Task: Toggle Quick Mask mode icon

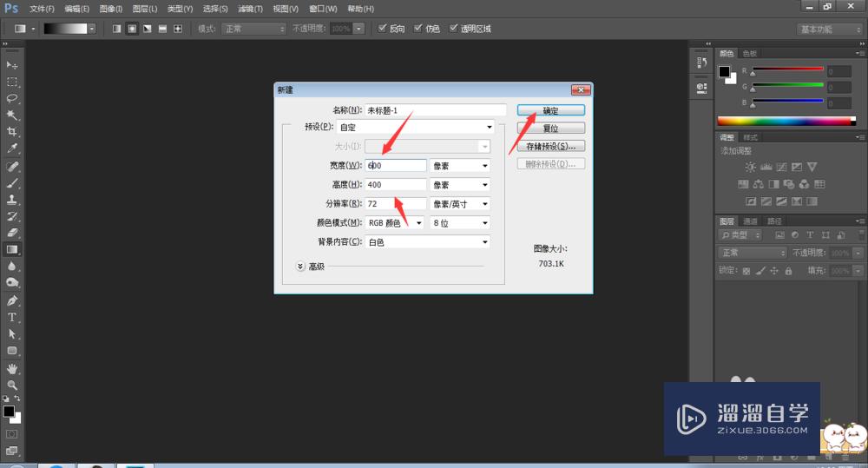Action: point(11,434)
